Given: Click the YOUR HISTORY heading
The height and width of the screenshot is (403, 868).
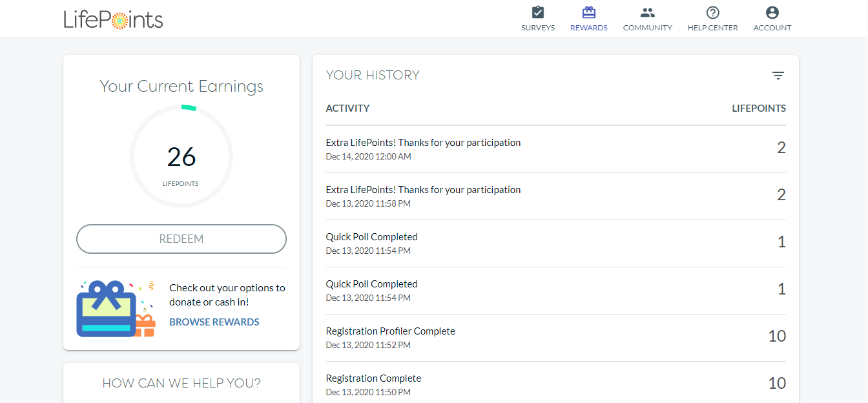Looking at the screenshot, I should tap(373, 75).
